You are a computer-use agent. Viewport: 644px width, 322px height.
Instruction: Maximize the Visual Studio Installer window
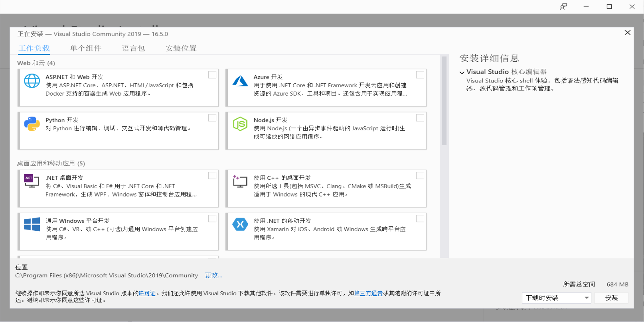click(x=609, y=6)
